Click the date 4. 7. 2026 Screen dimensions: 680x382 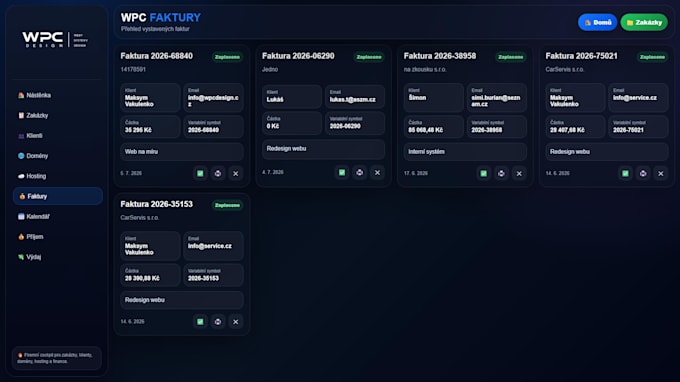[x=272, y=173]
